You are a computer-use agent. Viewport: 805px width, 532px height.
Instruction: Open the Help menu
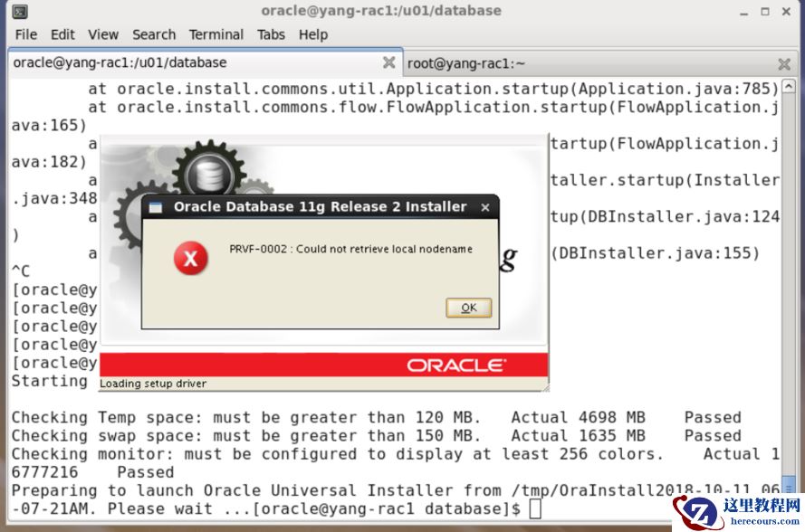(312, 34)
